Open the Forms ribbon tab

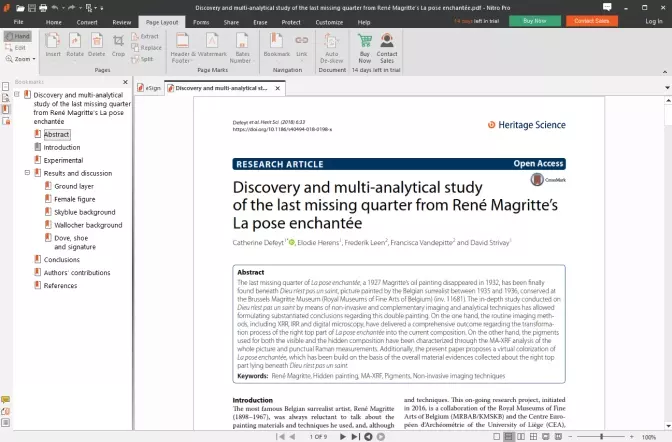[201, 22]
